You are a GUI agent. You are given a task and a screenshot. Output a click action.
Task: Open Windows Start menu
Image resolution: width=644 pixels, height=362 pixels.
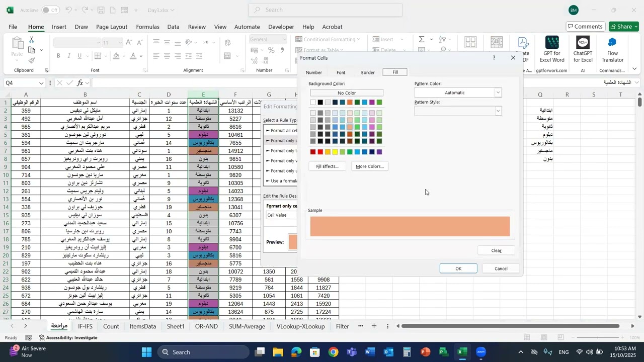tap(147, 352)
